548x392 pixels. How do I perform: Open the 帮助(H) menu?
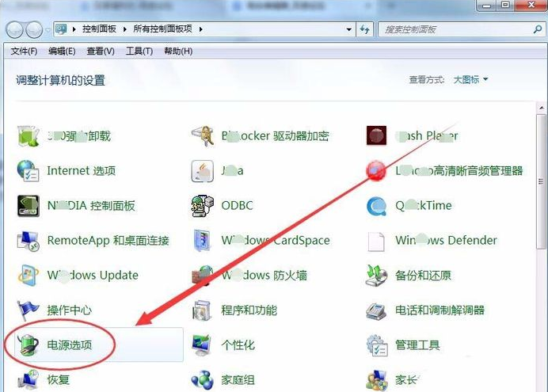(x=178, y=51)
